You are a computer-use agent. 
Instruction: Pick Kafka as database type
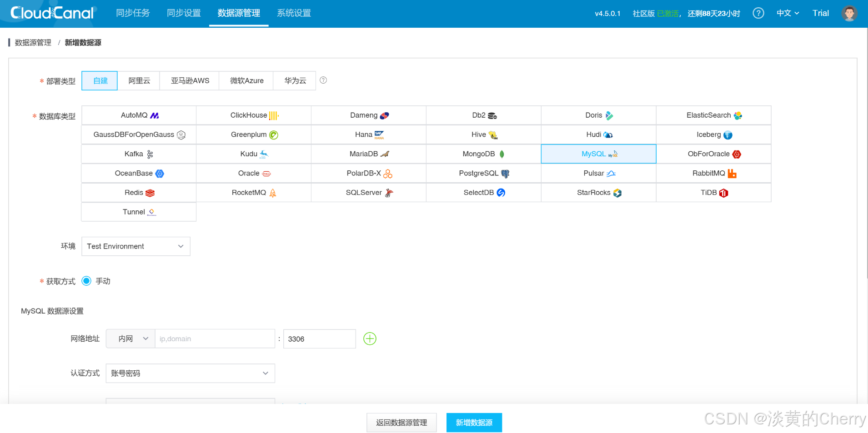(139, 154)
